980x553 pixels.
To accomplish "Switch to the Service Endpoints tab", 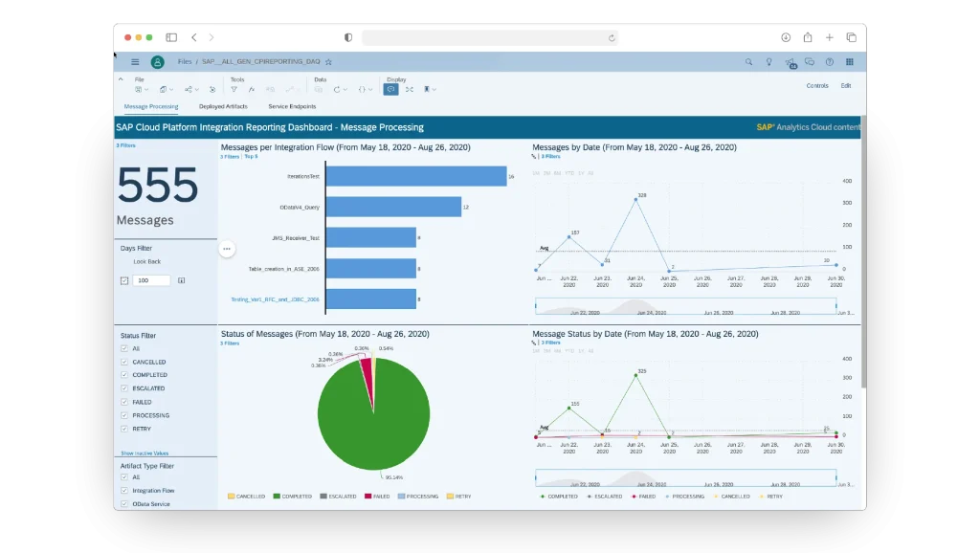I will point(292,106).
